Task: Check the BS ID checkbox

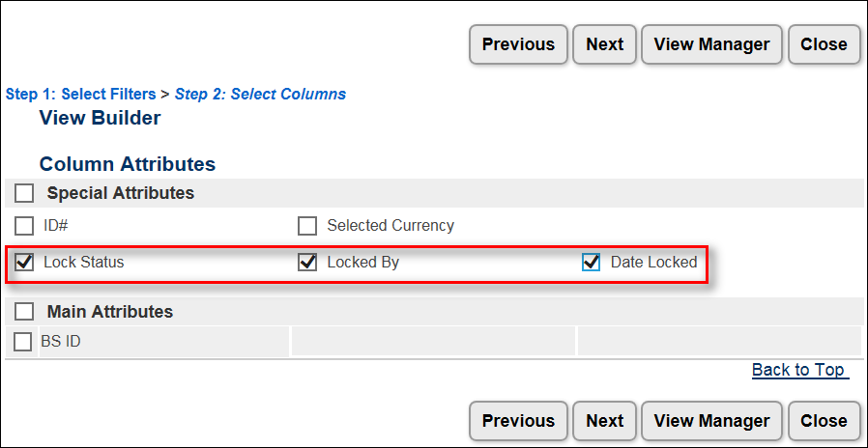Action: [x=23, y=342]
